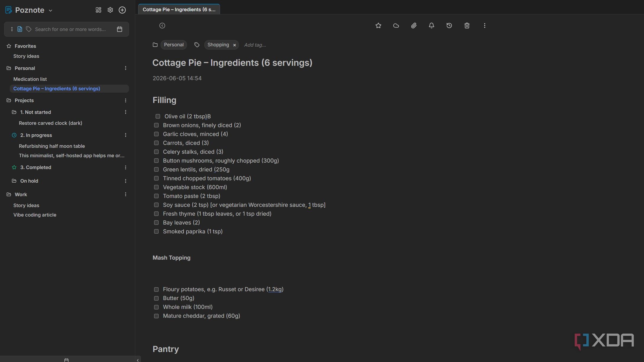The height and width of the screenshot is (362, 644).
Task: Select the Cottage Pie note tab
Action: [179, 9]
